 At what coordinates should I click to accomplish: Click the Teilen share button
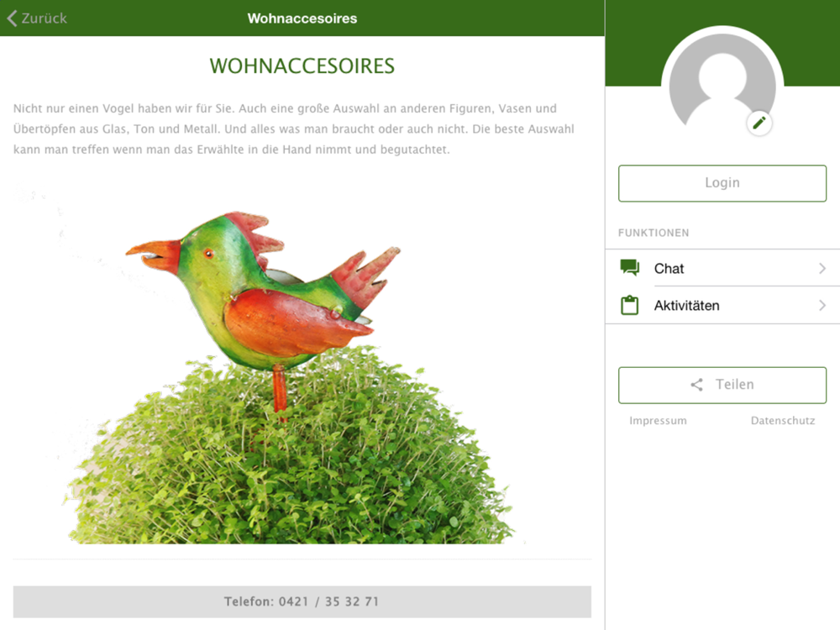click(722, 386)
